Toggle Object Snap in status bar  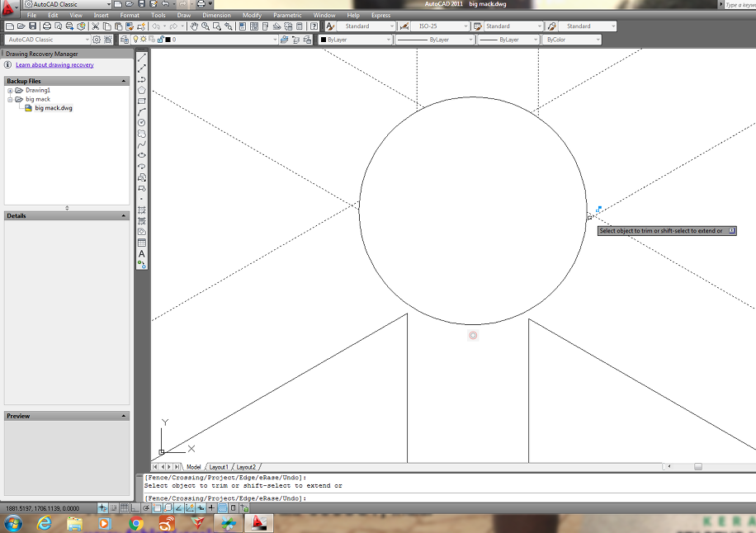[157, 508]
